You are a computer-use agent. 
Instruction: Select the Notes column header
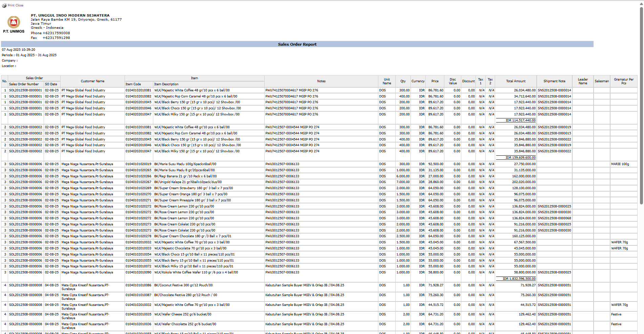pos(321,81)
